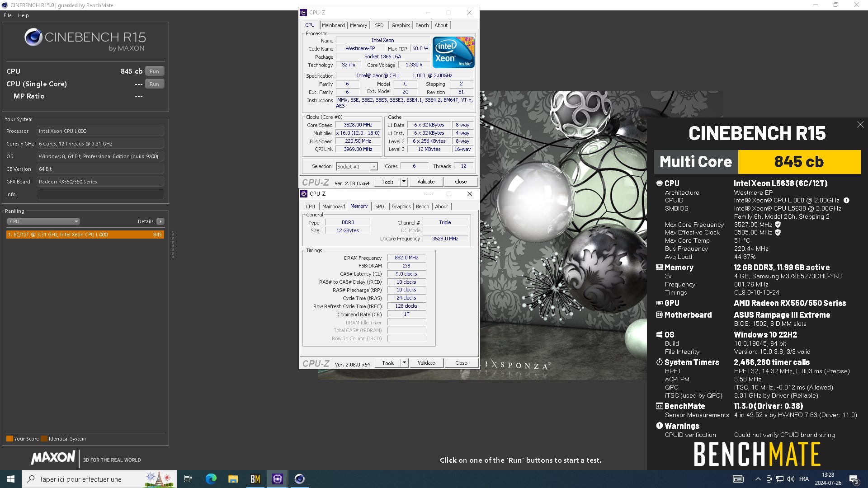This screenshot has height=488, width=868.
Task: Click the verified shield beside Max Effective Clock
Action: point(778,233)
